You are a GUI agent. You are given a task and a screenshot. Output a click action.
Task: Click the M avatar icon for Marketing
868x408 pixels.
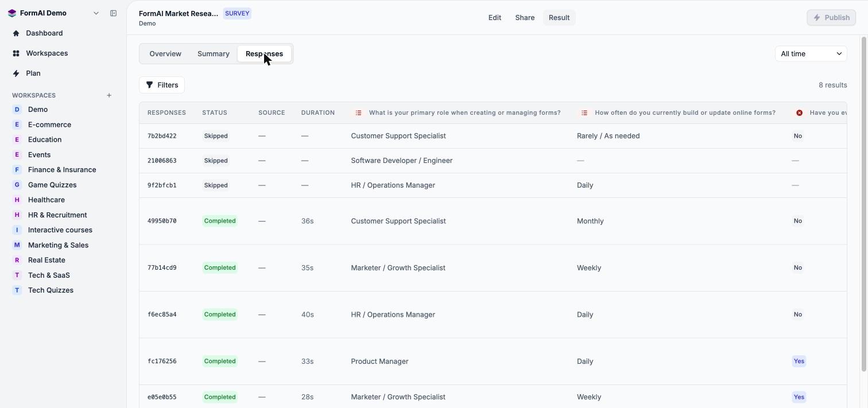pos(17,245)
